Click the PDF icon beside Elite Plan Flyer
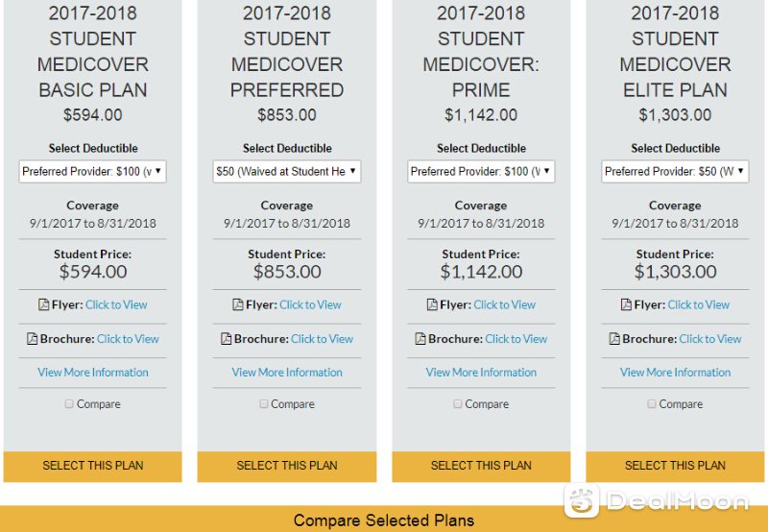Viewport: 768px width, 532px height. coord(626,304)
